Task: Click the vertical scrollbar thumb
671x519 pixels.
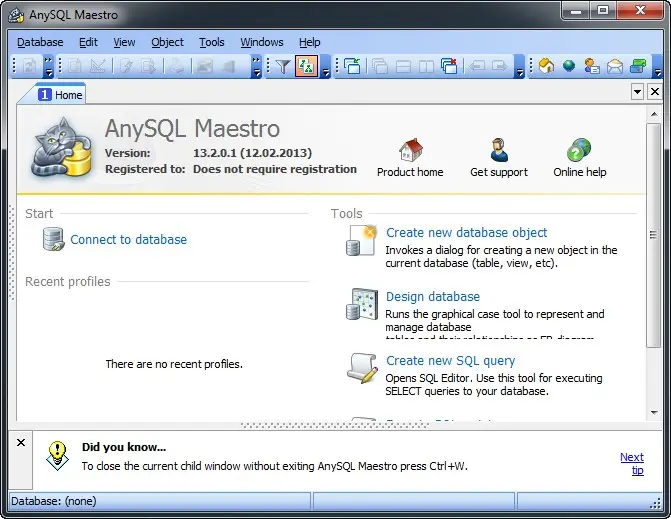Action: (x=653, y=235)
